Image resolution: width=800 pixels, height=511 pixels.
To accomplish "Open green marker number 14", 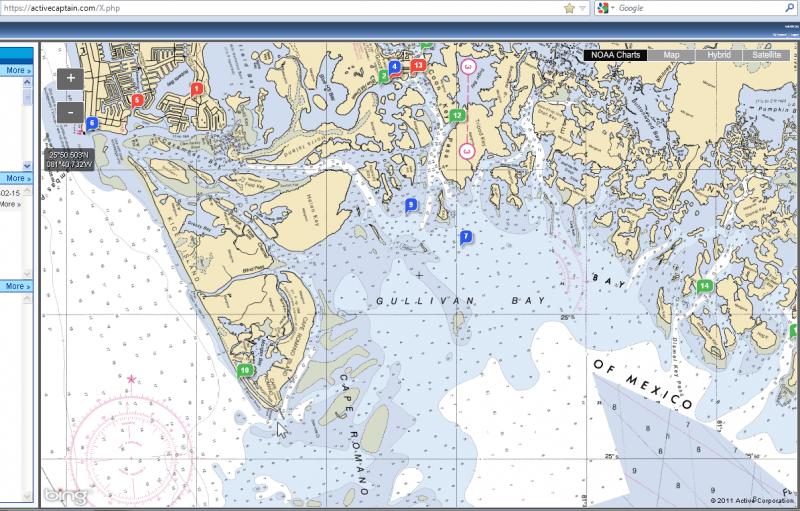I will pyautogui.click(x=704, y=286).
